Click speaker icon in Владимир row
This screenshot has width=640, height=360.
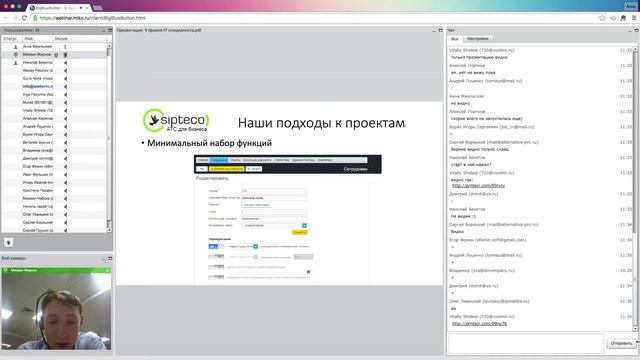(65, 151)
